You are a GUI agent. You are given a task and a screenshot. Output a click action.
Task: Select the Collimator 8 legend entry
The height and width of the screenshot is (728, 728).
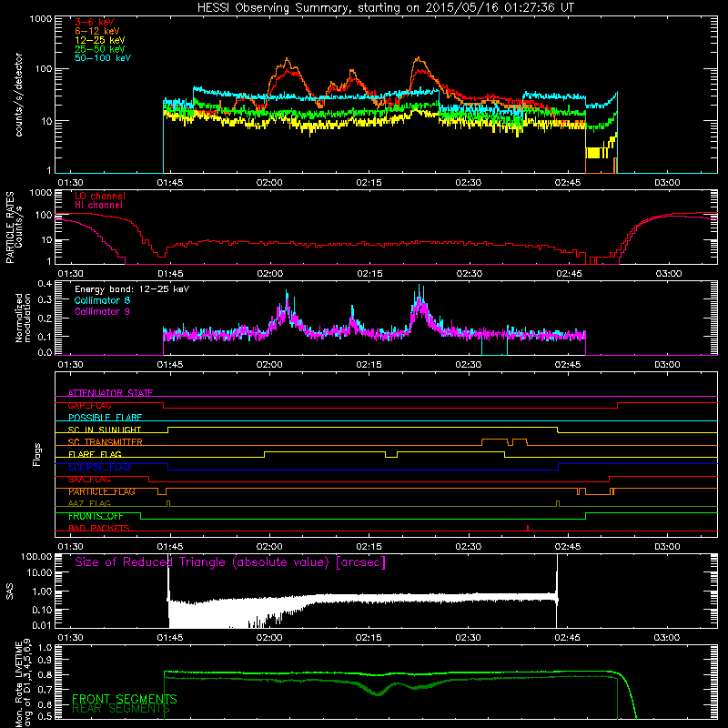102,300
